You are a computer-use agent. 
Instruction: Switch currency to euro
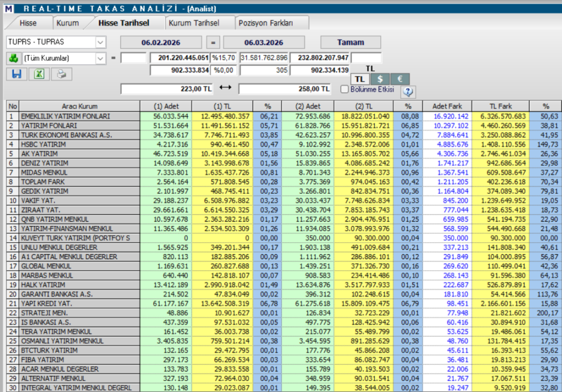coord(400,79)
